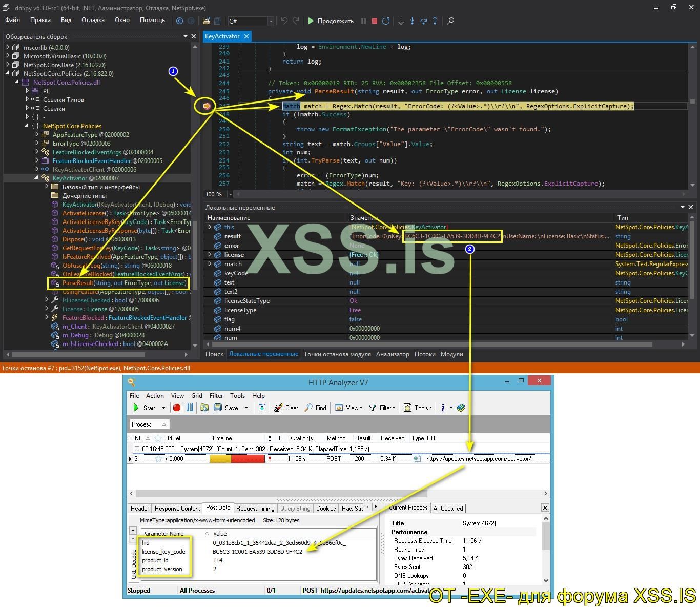Image resolution: width=700 pixels, height=609 pixels.
Task: Close the Локальные переменные panel
Action: (691, 207)
